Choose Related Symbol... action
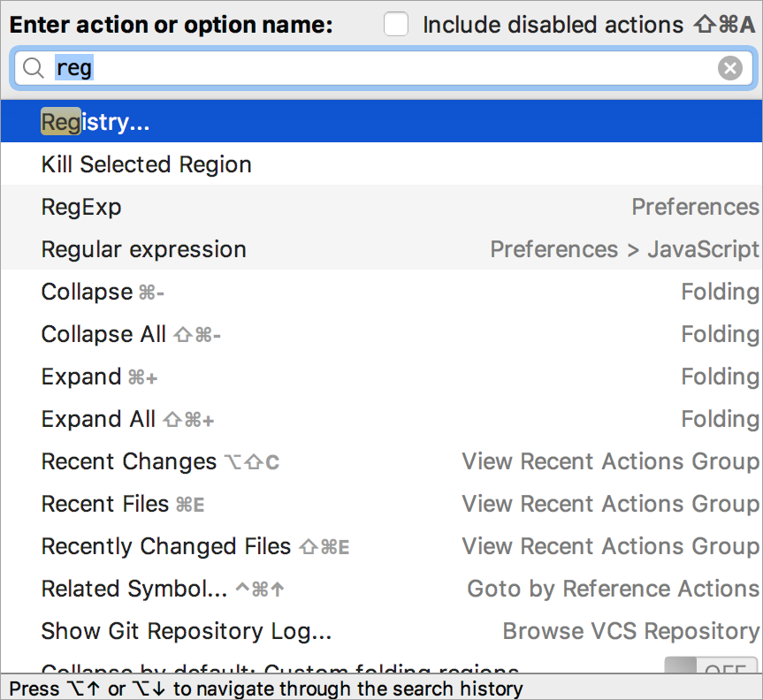 [x=382, y=588]
